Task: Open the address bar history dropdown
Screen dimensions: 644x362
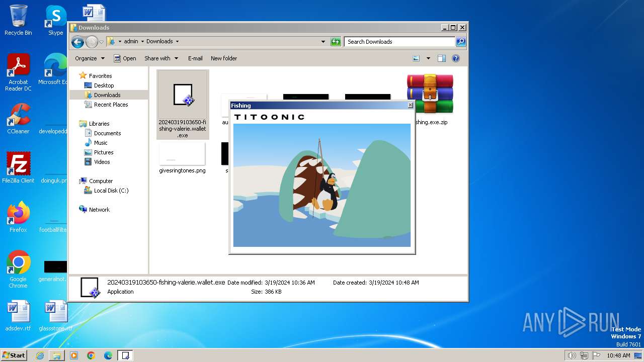Action: click(x=323, y=42)
